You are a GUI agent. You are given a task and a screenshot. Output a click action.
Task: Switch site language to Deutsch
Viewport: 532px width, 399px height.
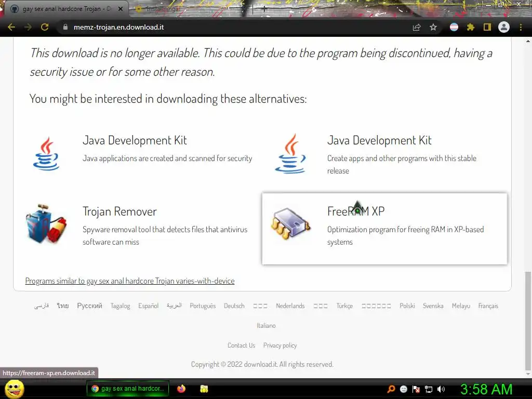(x=234, y=305)
